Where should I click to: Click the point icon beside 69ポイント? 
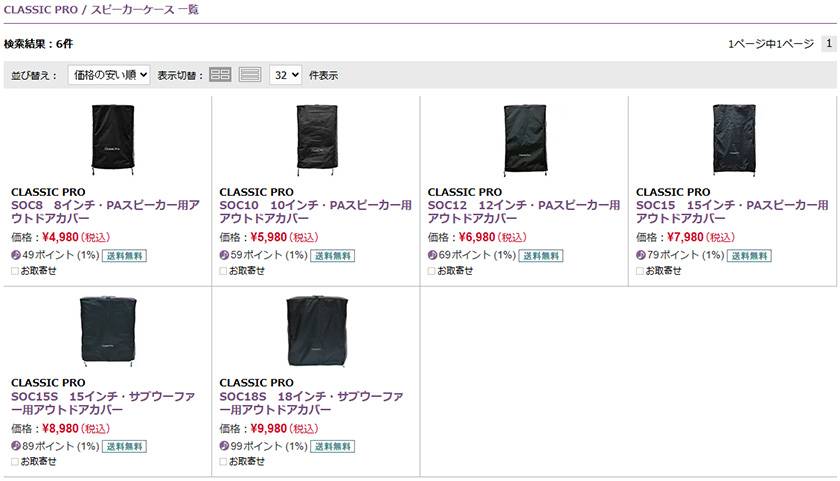click(433, 255)
